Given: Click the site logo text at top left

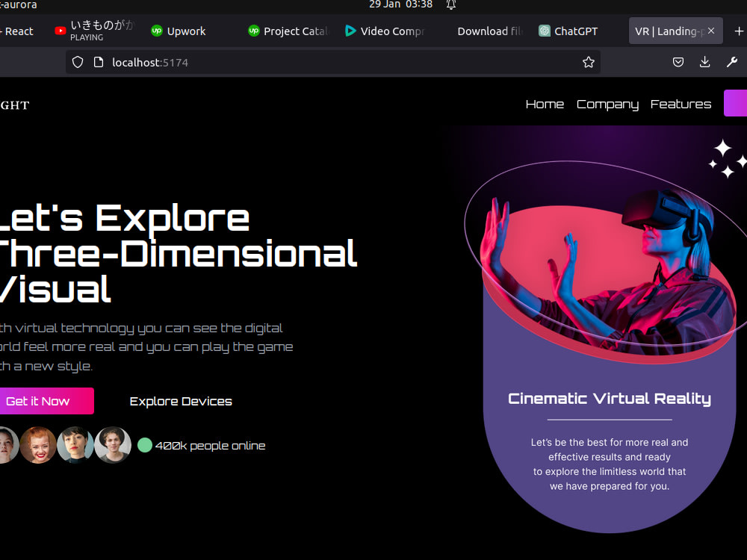Looking at the screenshot, I should [x=15, y=105].
